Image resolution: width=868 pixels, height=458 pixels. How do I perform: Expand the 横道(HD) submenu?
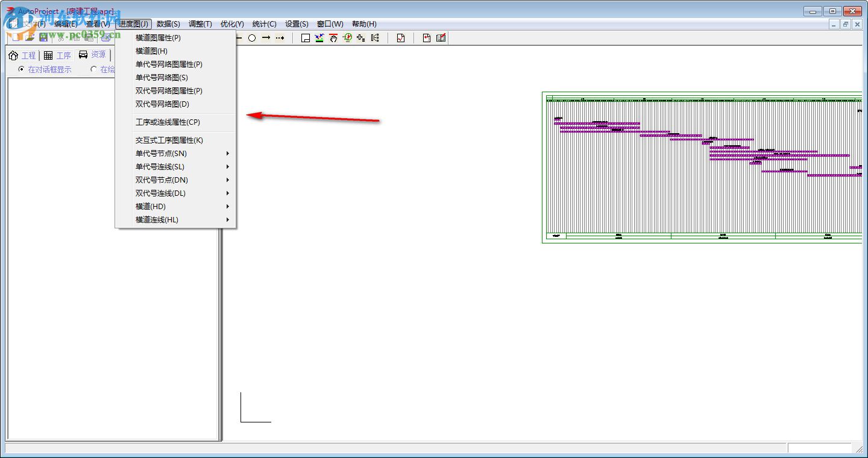[175, 206]
